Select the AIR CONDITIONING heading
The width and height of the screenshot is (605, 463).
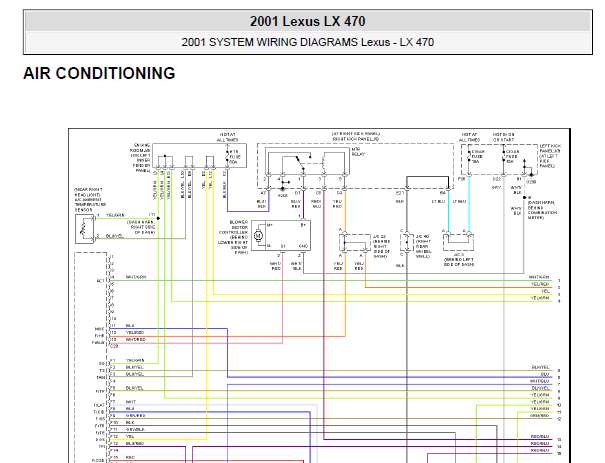coord(99,73)
